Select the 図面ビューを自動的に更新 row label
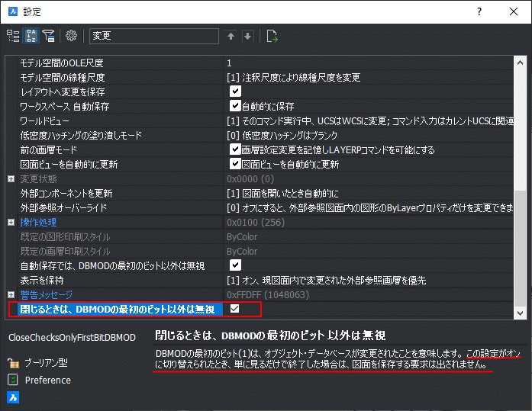532x411 pixels. click(69, 165)
